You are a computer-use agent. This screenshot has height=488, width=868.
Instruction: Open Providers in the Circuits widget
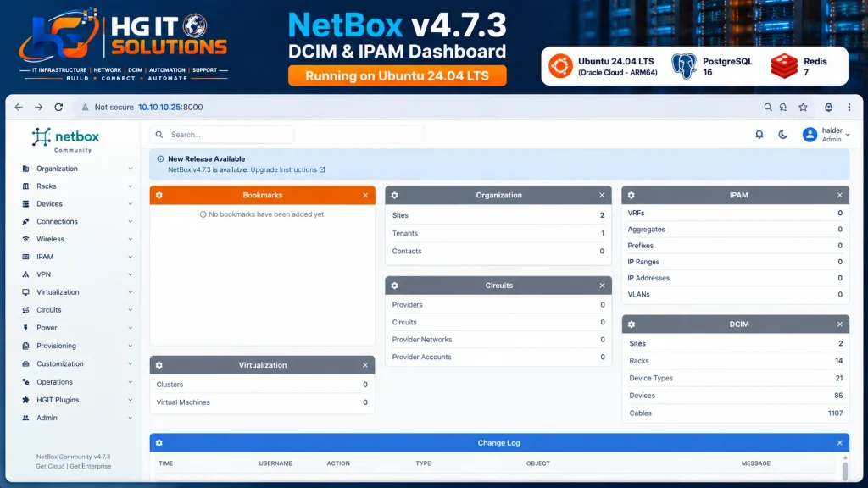[x=408, y=305]
